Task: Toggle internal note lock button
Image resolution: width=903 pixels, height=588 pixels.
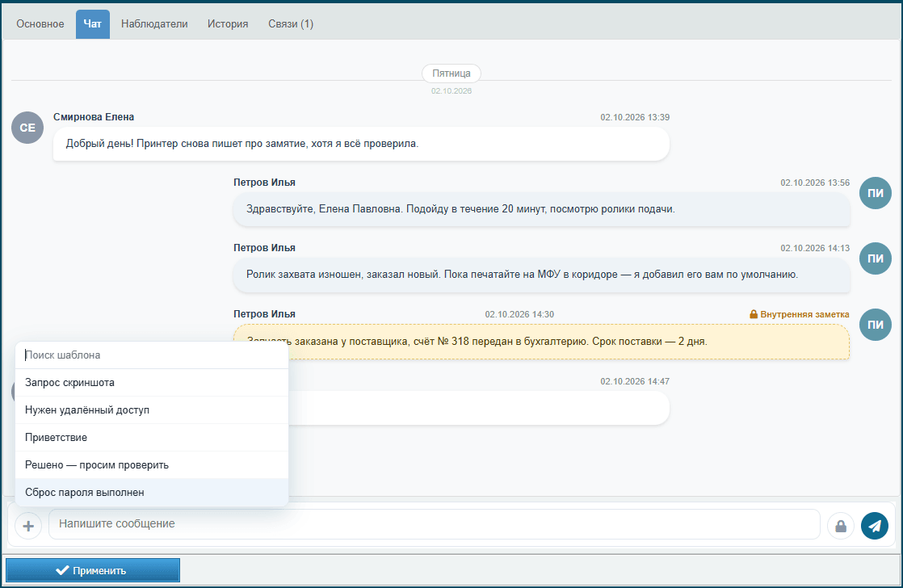Action: 841,526
